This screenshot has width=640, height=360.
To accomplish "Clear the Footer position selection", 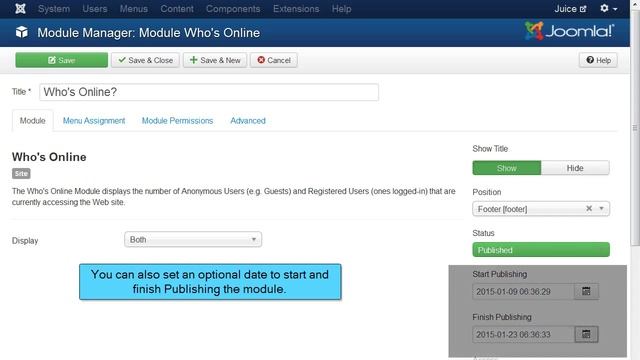I will 589,209.
